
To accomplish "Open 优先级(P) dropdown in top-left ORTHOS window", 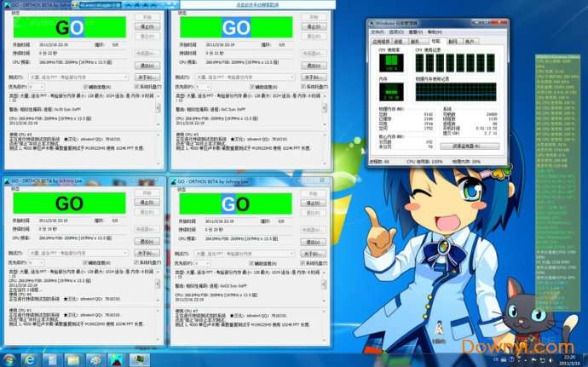I will pyautogui.click(x=36, y=87).
